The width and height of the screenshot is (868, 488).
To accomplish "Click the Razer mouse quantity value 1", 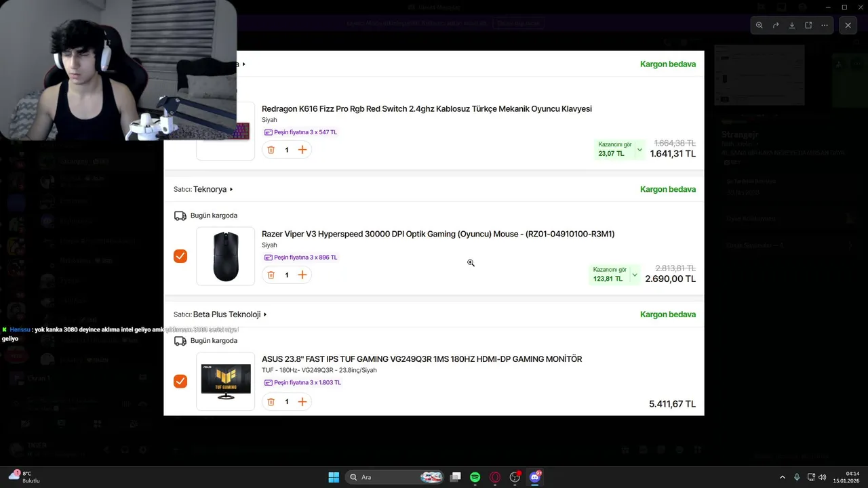I will point(287,275).
